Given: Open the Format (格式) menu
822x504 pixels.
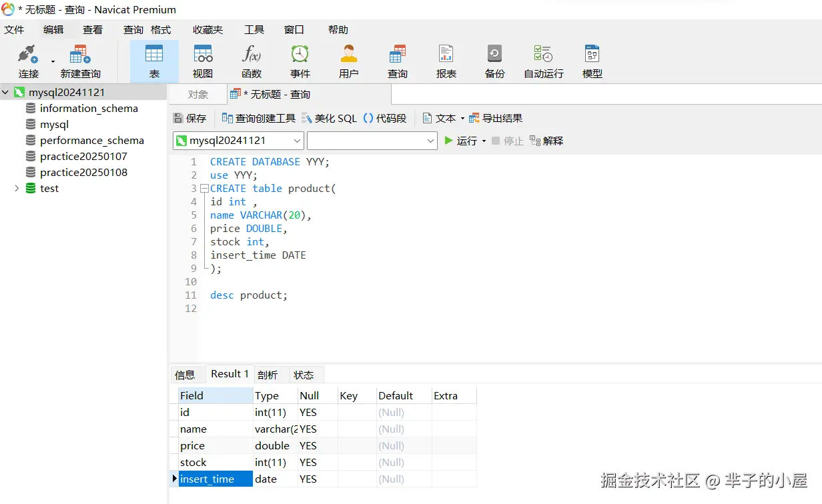Looking at the screenshot, I should pos(161,29).
